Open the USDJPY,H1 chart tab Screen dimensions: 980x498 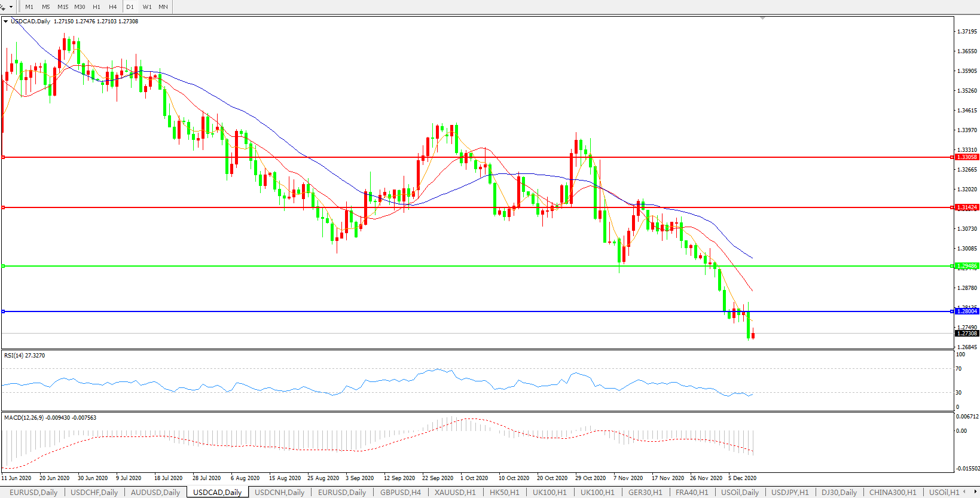point(791,493)
